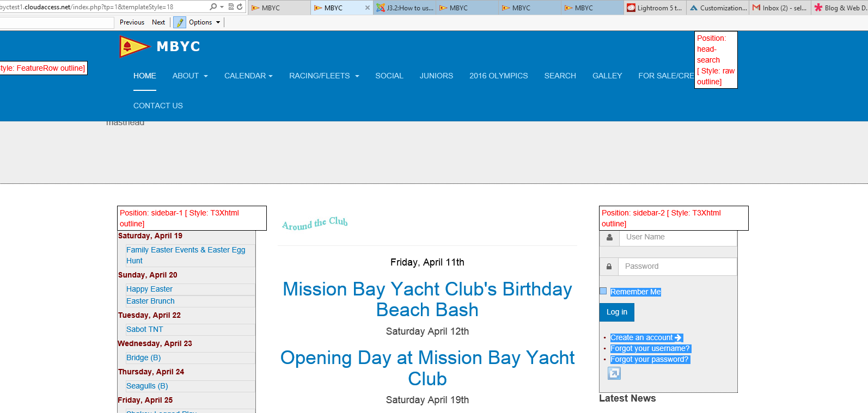Switch to the Lightroom 5 tab
Viewport: 868px width, 413px height.
[x=655, y=8]
